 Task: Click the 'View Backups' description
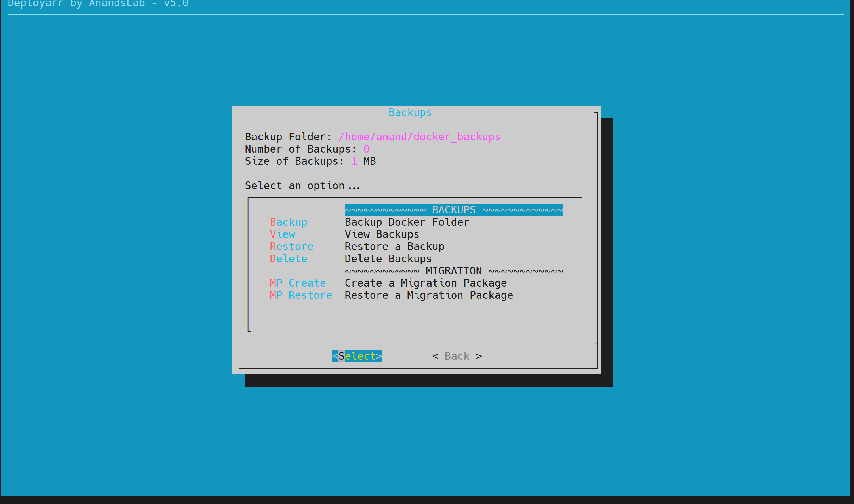[x=382, y=234]
